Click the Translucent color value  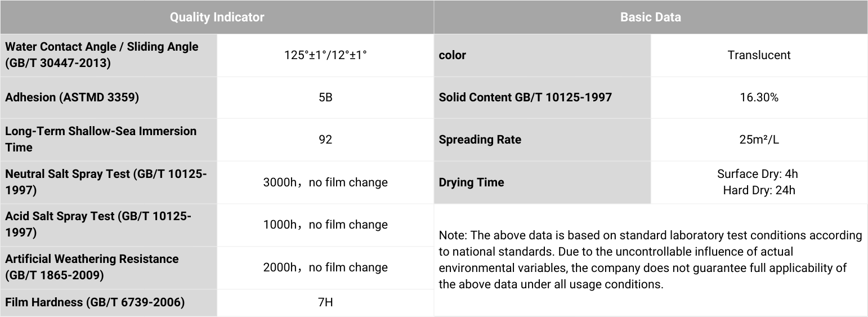click(759, 55)
